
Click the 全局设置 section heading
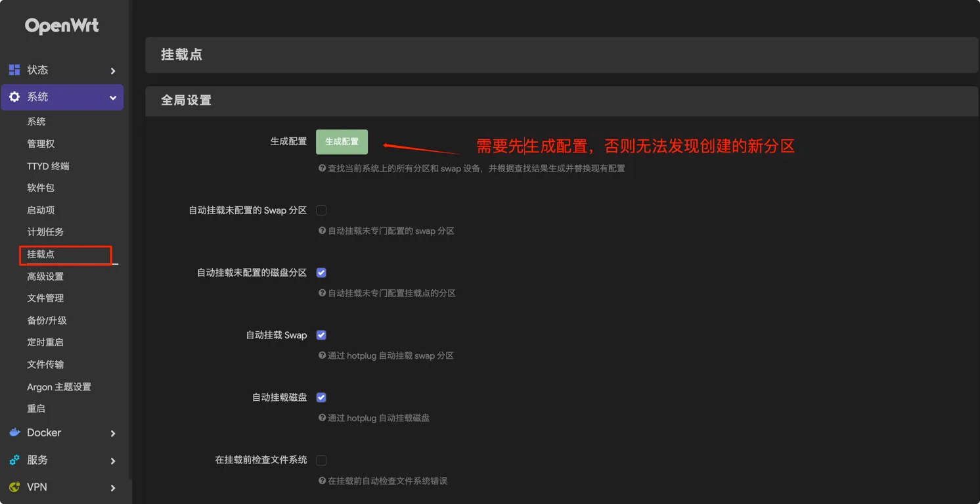click(187, 101)
